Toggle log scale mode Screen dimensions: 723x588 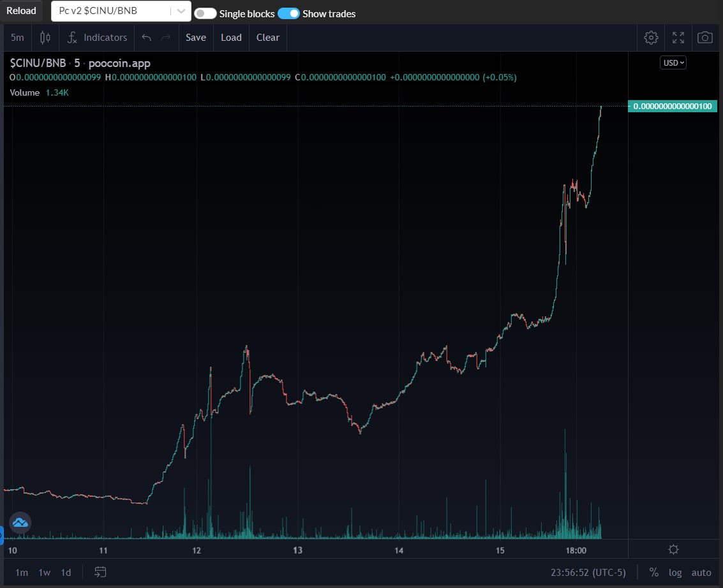675,572
